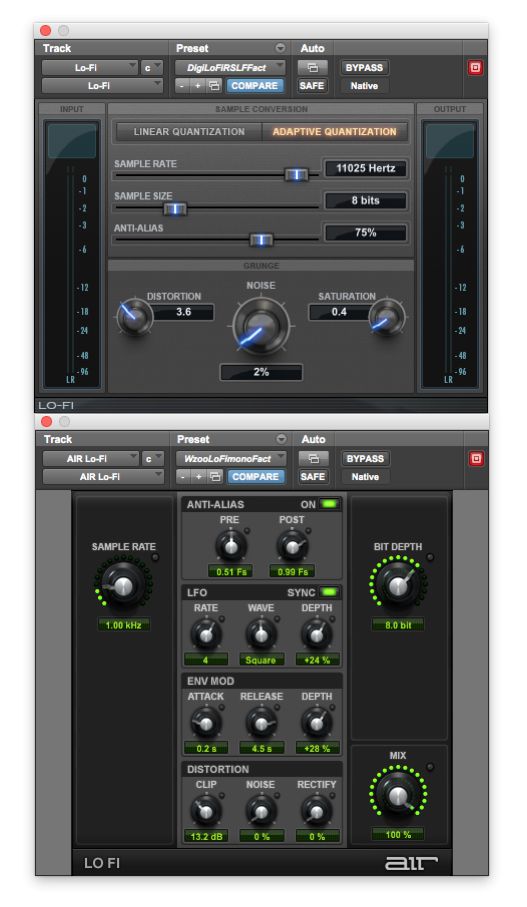527x907 pixels.
Task: Click the Saturation knob in Lo-Fi Grunge section
Action: (x=387, y=317)
